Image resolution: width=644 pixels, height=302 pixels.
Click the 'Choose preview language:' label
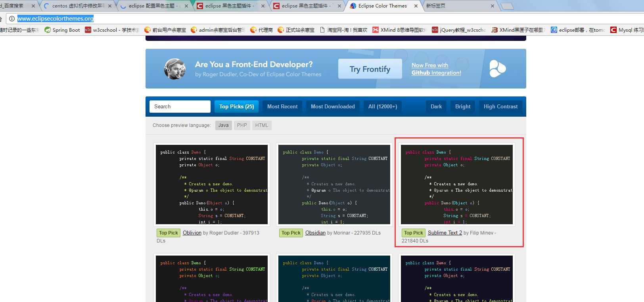pos(182,125)
